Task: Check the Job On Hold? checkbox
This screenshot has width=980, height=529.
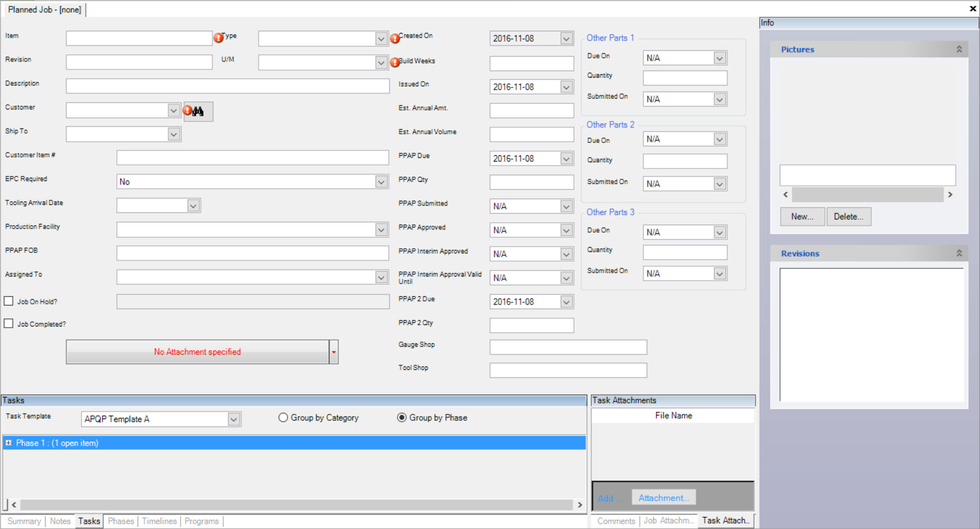Action: [9, 301]
